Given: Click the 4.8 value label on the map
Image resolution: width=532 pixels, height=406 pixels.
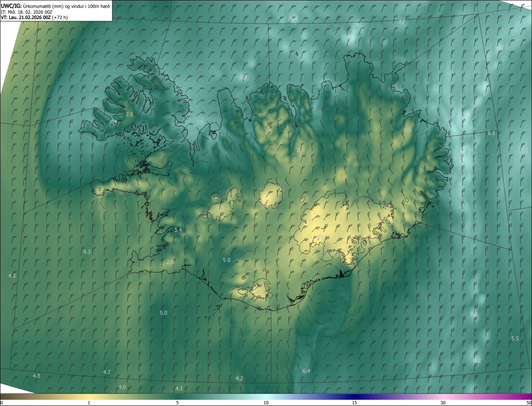Looking at the screenshot, I should click(x=37, y=376).
